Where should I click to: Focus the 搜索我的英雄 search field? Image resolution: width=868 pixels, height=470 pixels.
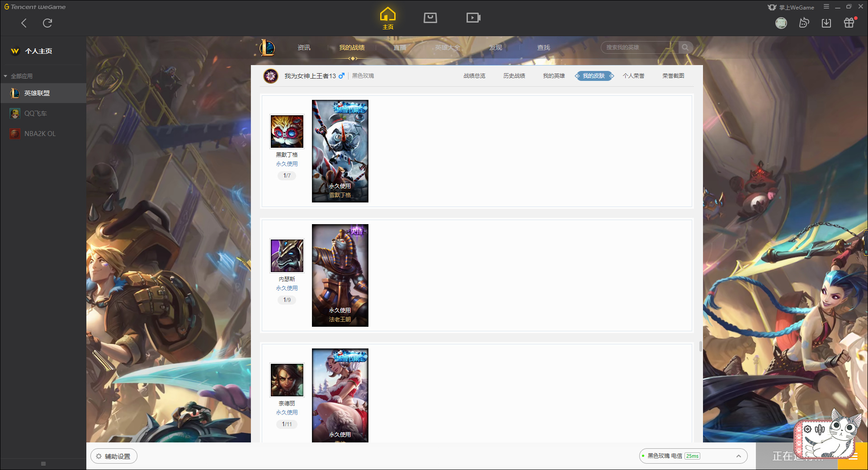coord(640,47)
